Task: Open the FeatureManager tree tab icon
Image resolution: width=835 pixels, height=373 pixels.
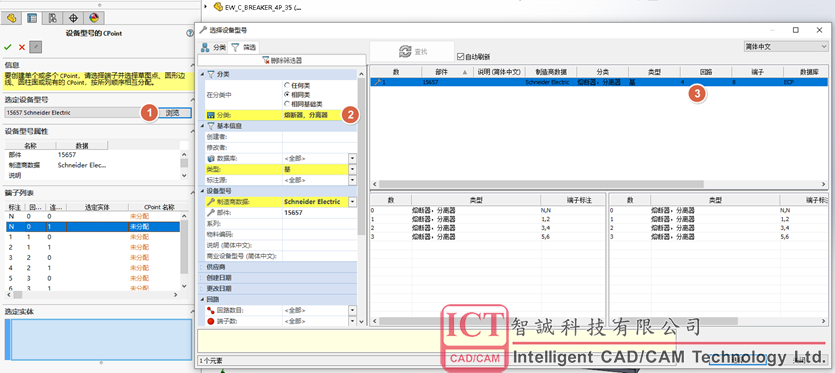Action: pos(11,18)
